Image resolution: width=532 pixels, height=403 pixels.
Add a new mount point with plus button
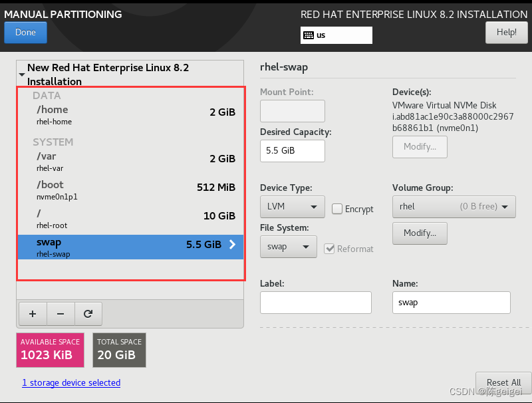click(x=33, y=314)
